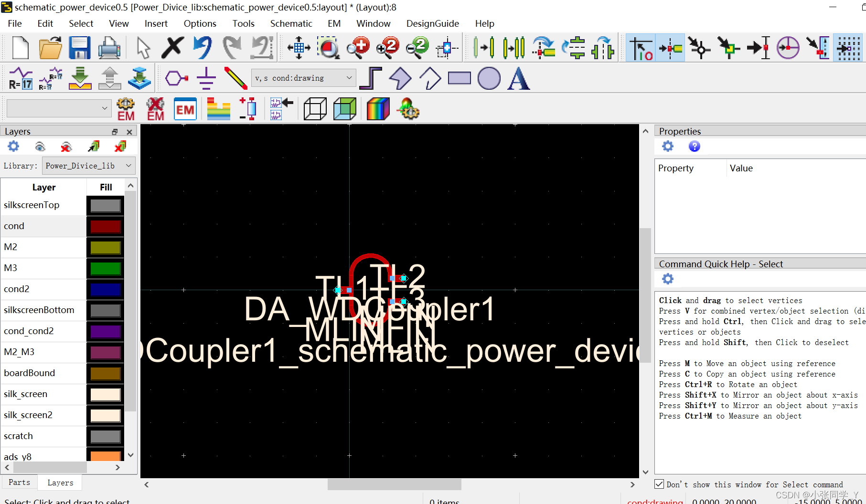Viewport: 866px width, 504px height.
Task: Open the empty EM toolbar combo box
Action: click(x=59, y=108)
